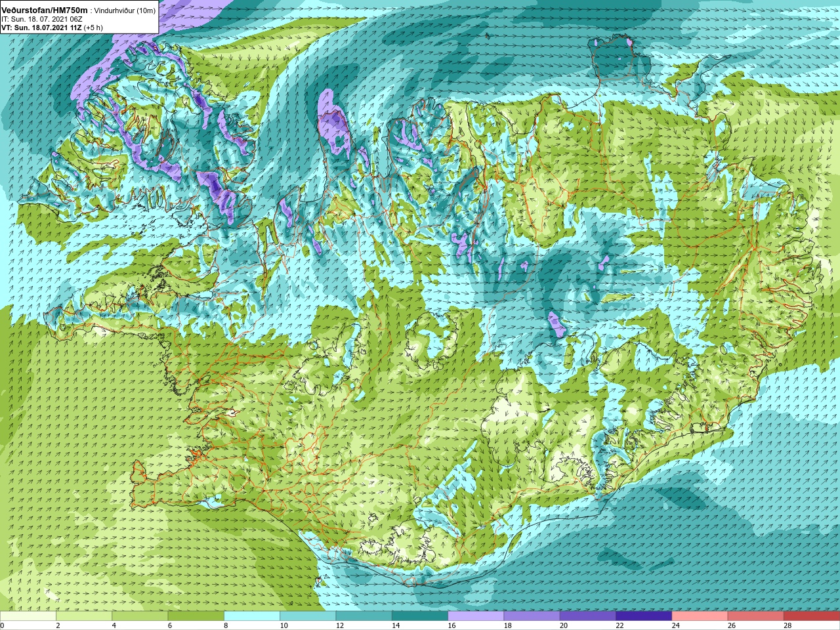
Task: Select the 14–16 dark teal legend swatch
Action: pos(420,616)
